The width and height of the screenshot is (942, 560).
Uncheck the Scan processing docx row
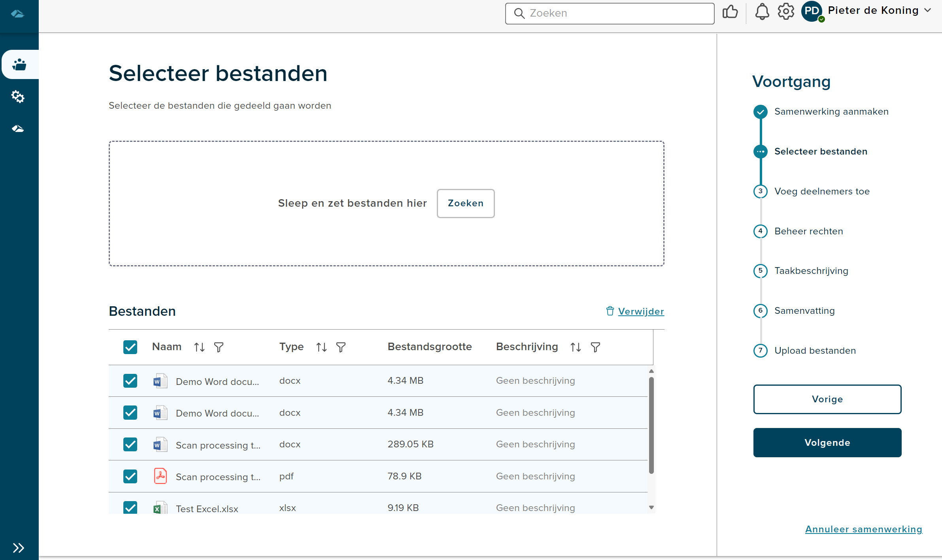coord(130,445)
